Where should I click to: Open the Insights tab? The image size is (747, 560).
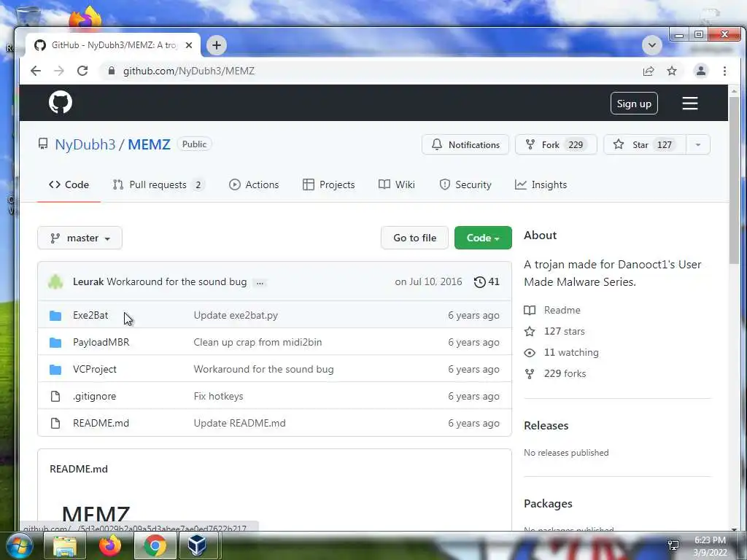(541, 184)
